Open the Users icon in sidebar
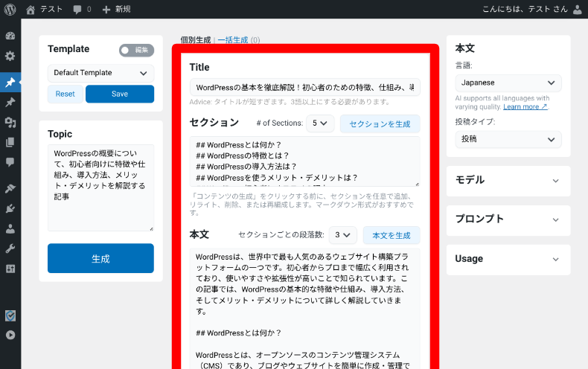588x369 pixels. tap(10, 228)
